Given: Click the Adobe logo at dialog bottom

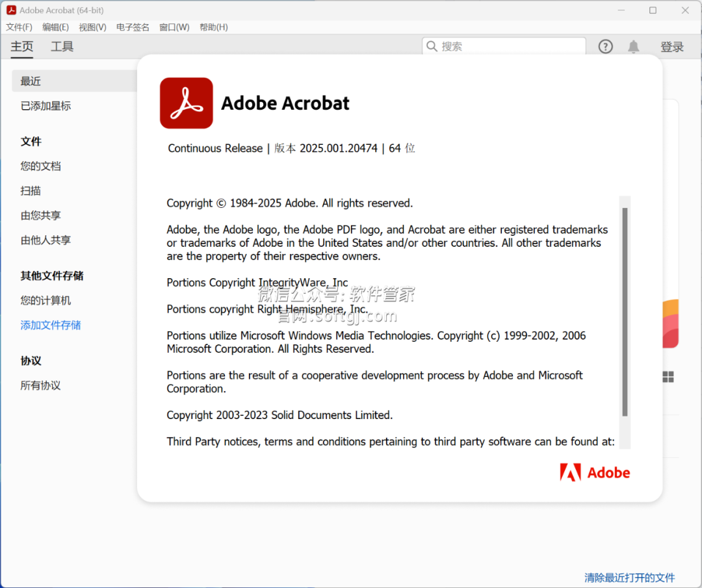Looking at the screenshot, I should 595,473.
